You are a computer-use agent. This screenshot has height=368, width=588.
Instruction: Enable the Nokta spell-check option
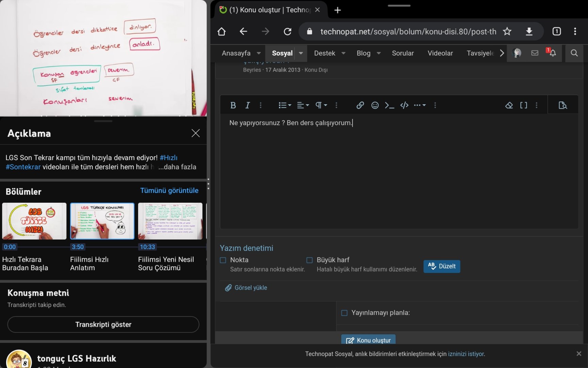pos(223,260)
